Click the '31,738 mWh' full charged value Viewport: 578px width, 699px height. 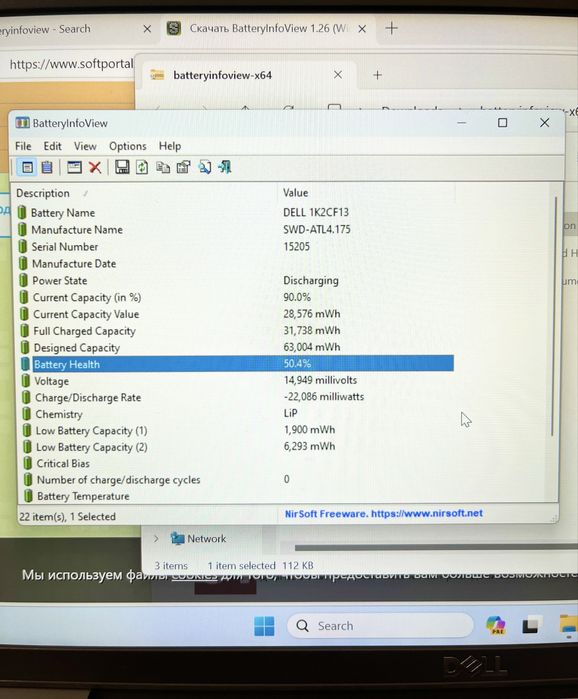pos(312,330)
